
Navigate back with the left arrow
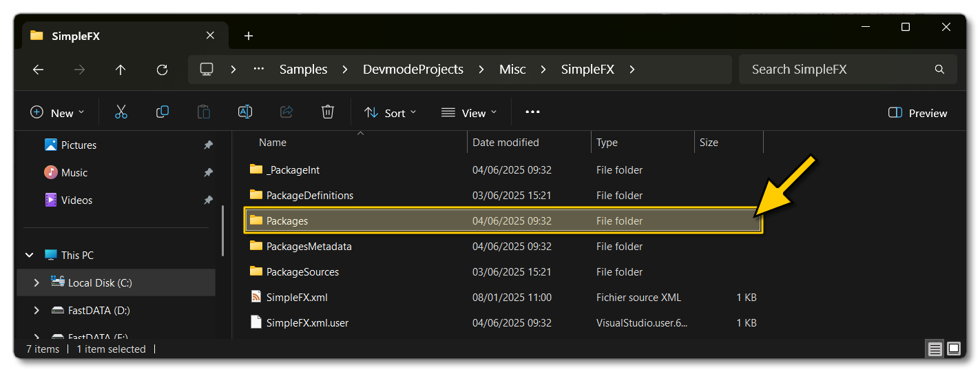pos(38,70)
